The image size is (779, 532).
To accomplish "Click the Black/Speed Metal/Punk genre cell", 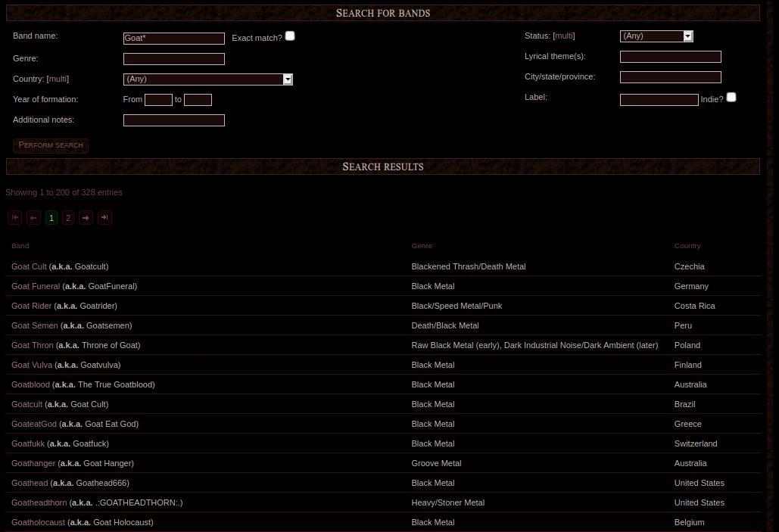I will [456, 306].
